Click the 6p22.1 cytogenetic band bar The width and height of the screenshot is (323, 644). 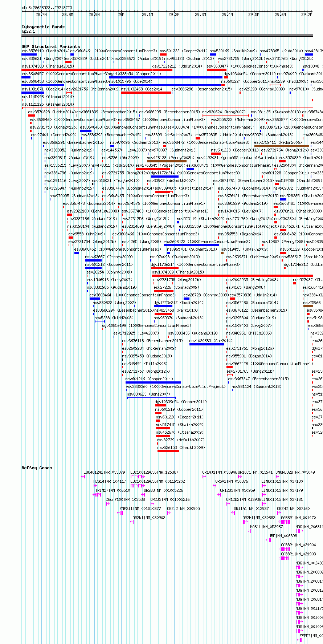click(x=167, y=35)
